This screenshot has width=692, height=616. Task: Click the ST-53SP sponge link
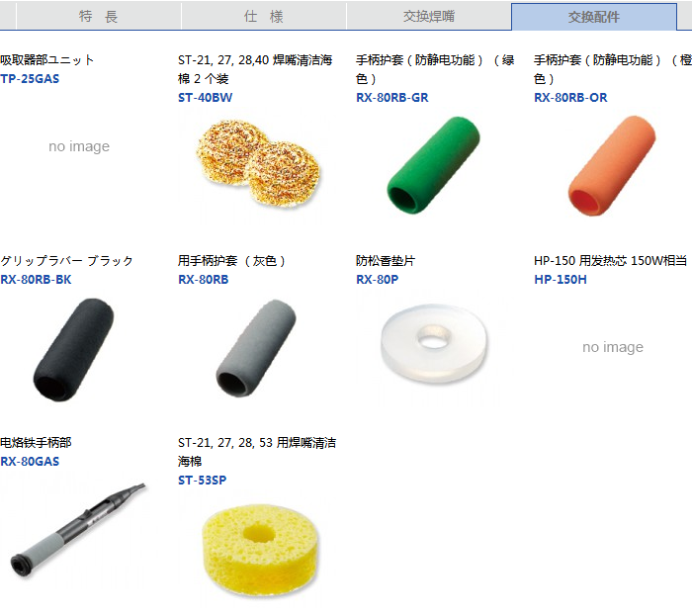click(x=202, y=481)
